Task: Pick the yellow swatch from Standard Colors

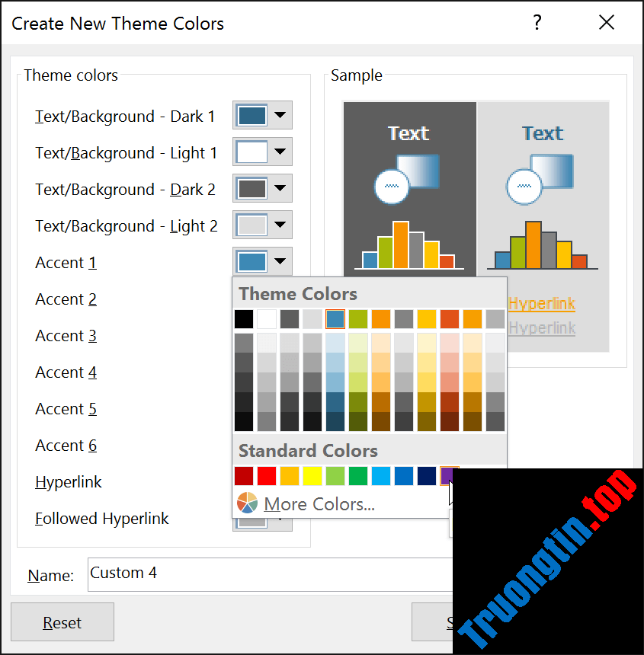Action: point(312,475)
